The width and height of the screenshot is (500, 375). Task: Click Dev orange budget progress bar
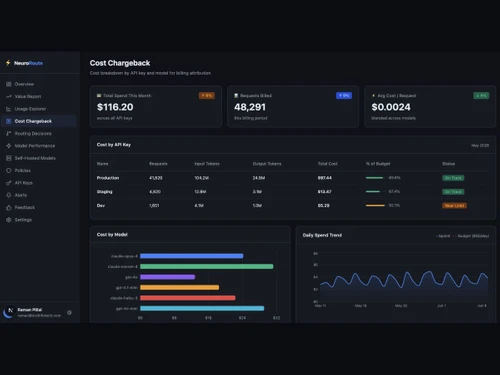tap(375, 205)
